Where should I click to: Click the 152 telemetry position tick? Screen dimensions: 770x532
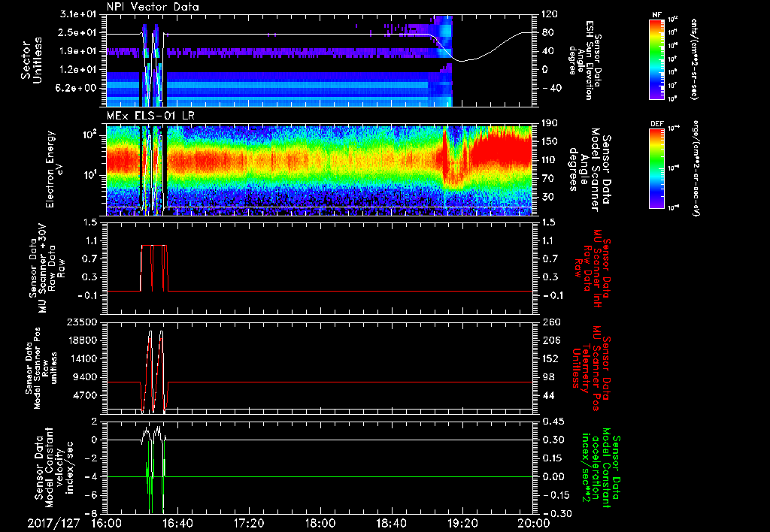point(550,358)
